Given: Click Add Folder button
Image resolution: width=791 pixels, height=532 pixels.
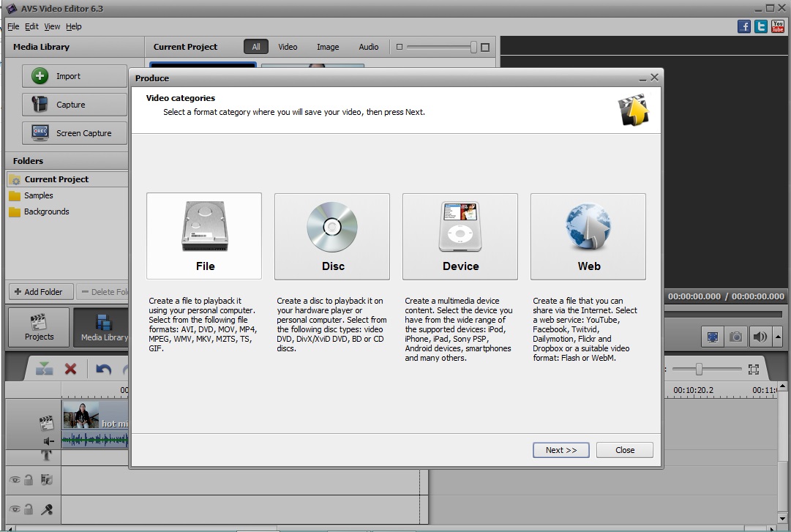Looking at the screenshot, I should [x=41, y=291].
